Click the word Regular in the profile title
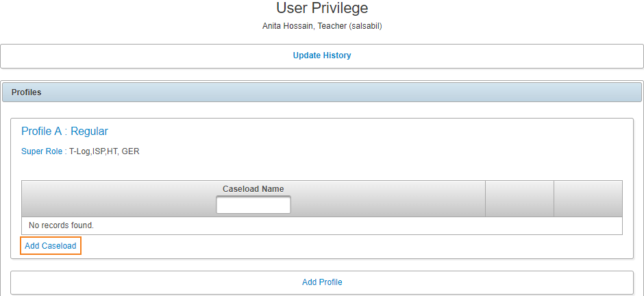The image size is (644, 296). coord(90,131)
